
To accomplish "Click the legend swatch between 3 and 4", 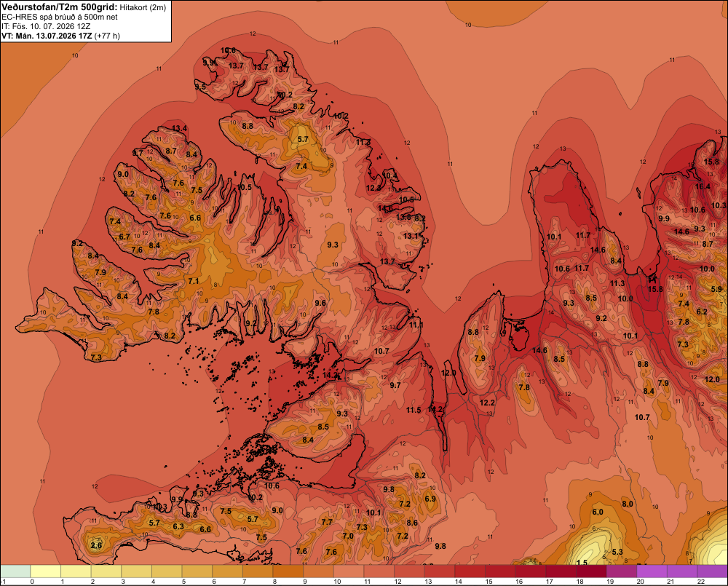I will 137,571.
